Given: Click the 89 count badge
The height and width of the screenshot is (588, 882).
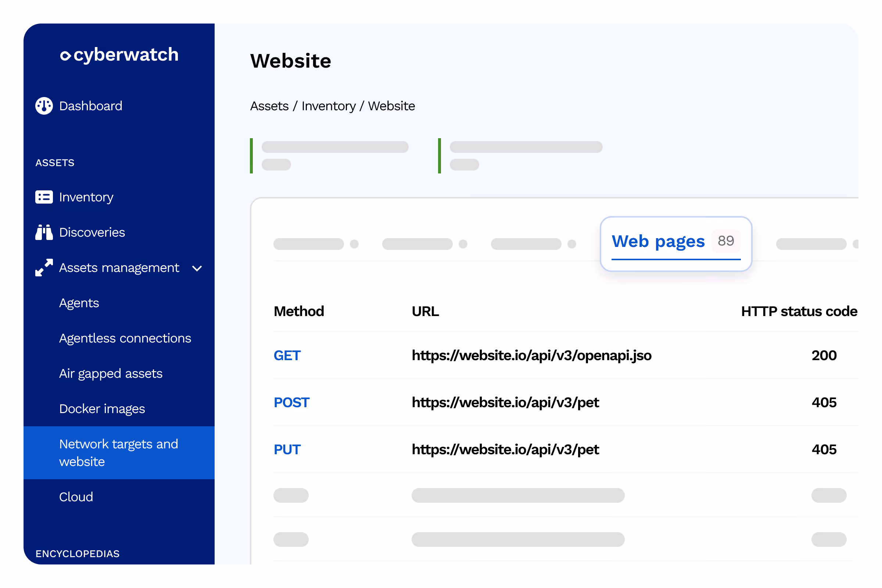Looking at the screenshot, I should coord(725,241).
